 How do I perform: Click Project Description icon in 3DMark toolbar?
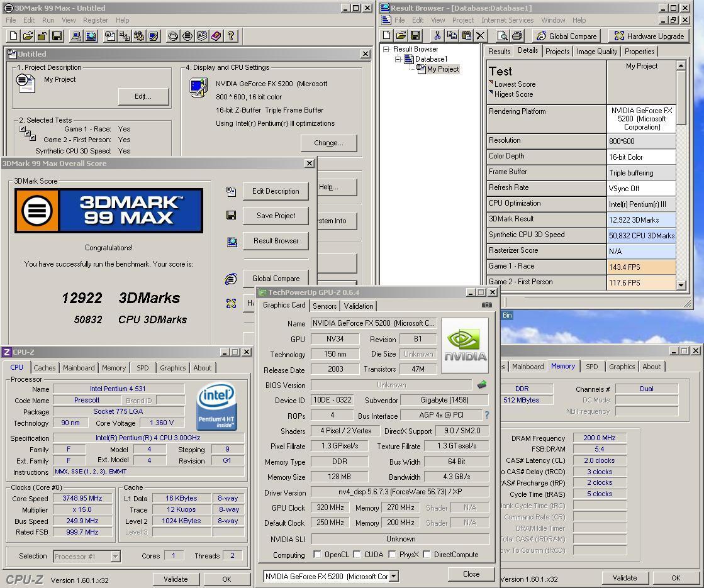pos(110,36)
